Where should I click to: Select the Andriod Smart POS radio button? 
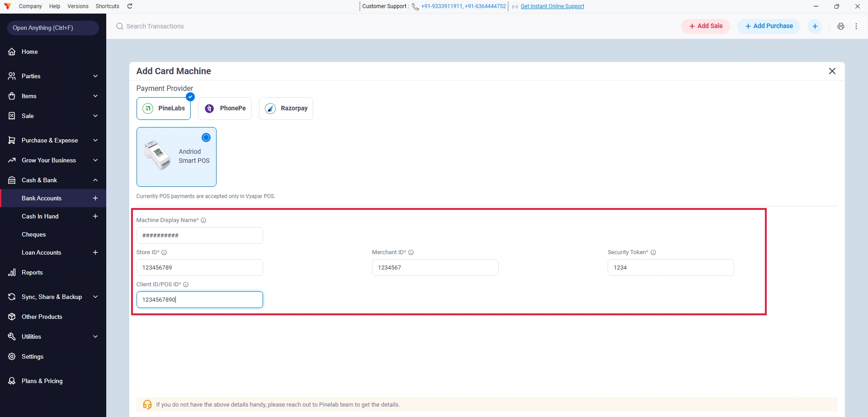[x=206, y=137]
